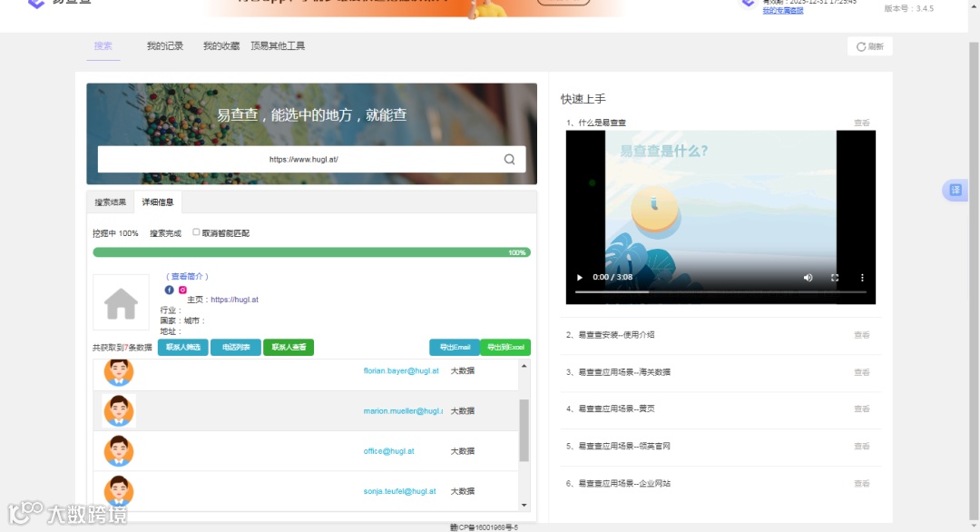
Task: Open 我的记录 tab
Action: [x=165, y=45]
